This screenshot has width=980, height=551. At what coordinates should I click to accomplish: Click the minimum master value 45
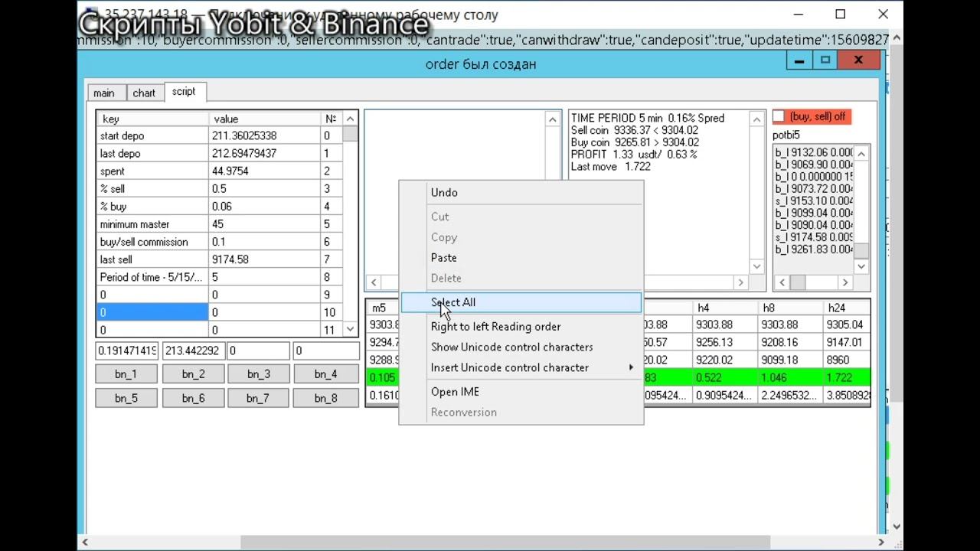[x=264, y=224]
